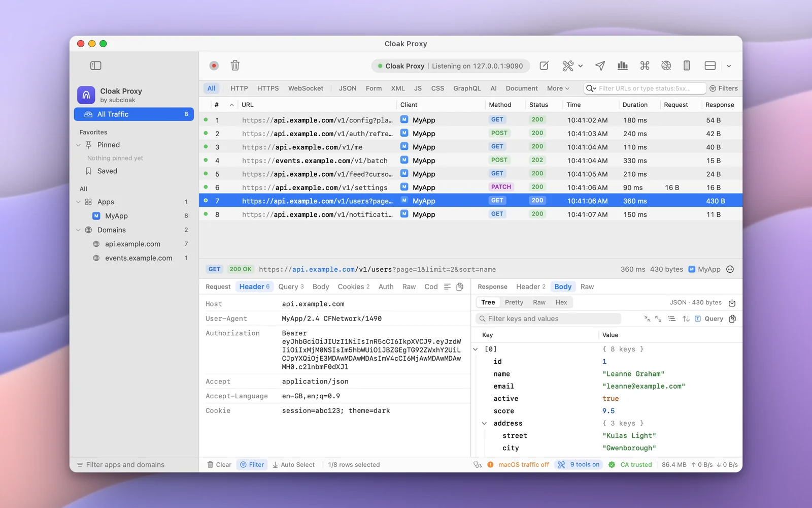
Task: Switch request pane to Query tab
Action: 291,287
